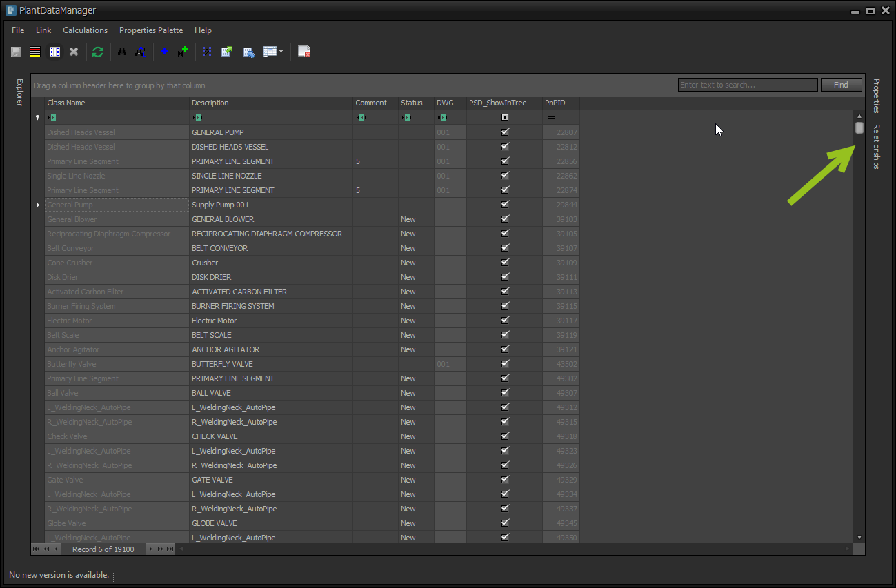Go to next record single-right arrow
896x588 pixels.
point(151,549)
